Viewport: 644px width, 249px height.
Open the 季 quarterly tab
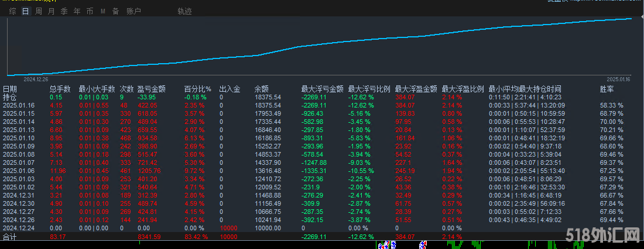[x=64, y=11]
